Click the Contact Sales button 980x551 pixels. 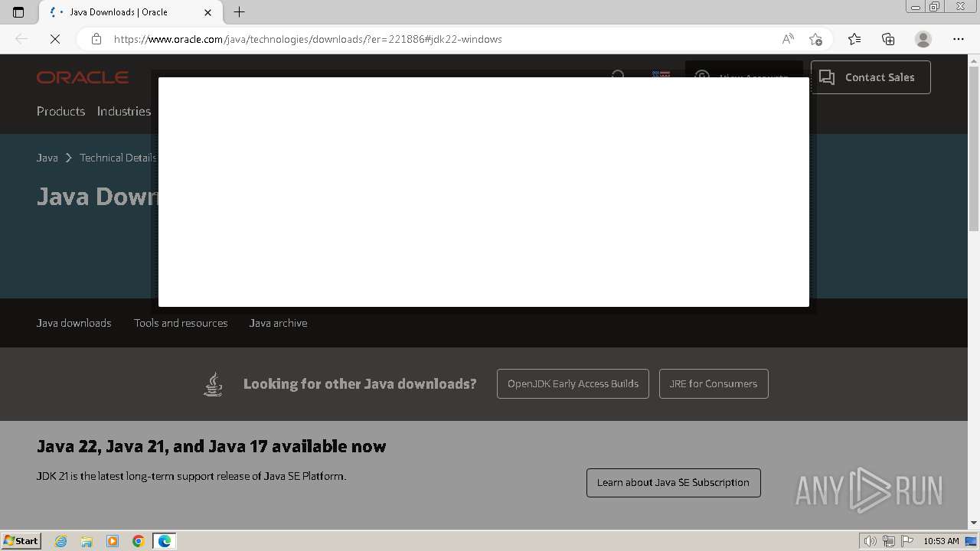coord(871,77)
